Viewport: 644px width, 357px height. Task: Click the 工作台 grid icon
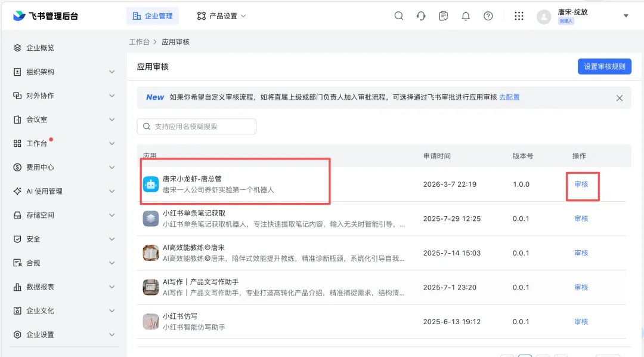(x=17, y=143)
